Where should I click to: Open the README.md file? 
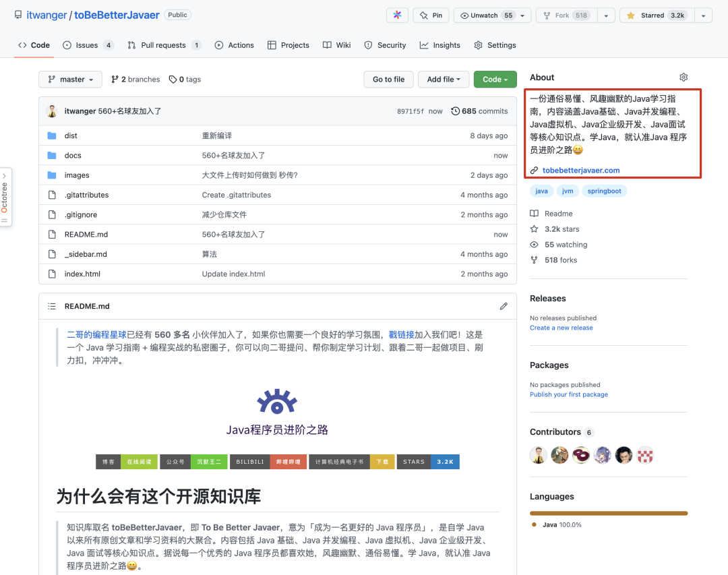86,235
